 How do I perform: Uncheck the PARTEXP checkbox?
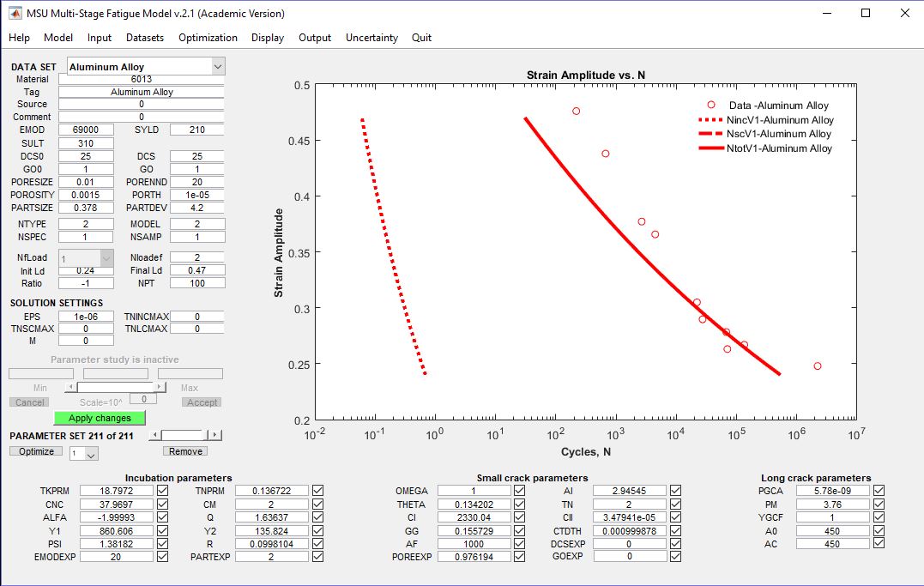(x=318, y=557)
